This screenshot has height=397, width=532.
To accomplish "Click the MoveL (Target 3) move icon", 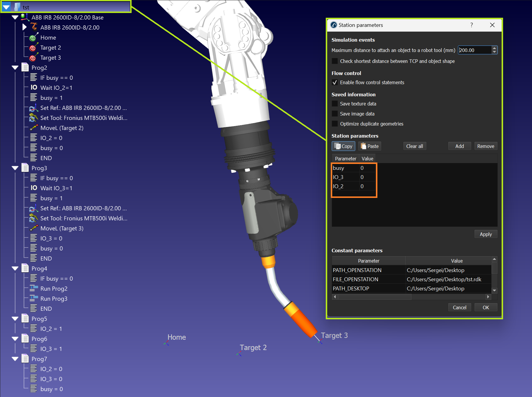I will pyautogui.click(x=34, y=228).
